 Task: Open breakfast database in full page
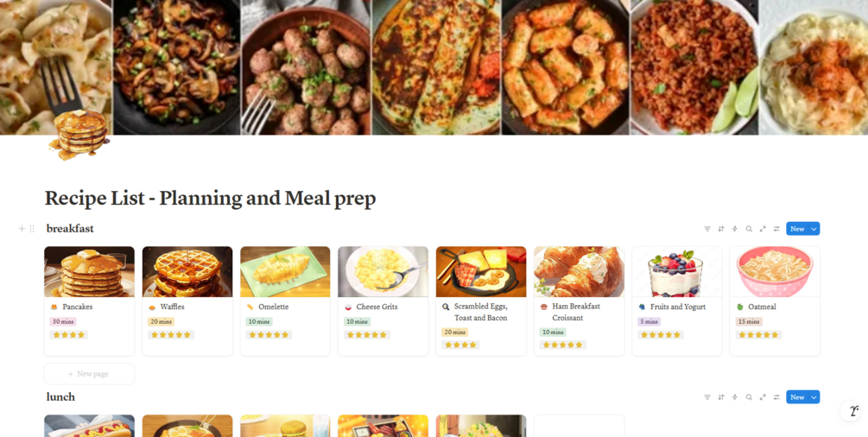click(763, 229)
